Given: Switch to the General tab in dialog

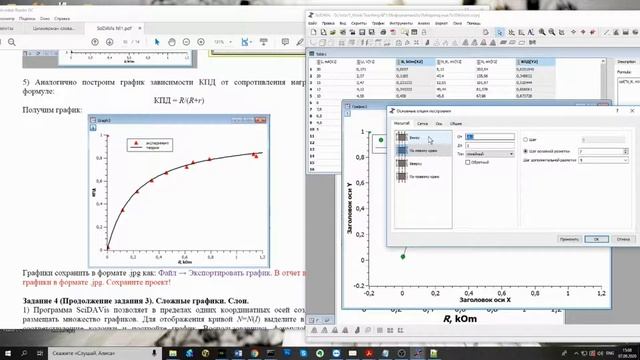Looking at the screenshot, I should tap(456, 123).
